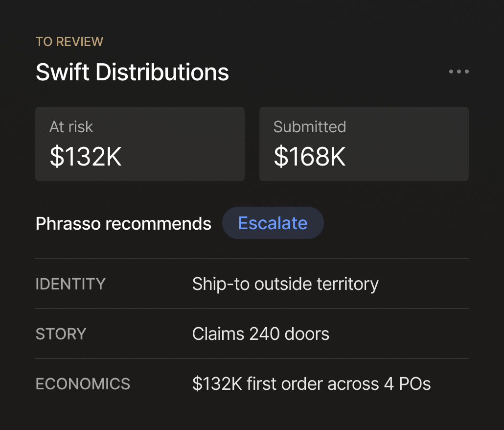
Task: Click the Escalate recommendation pill
Action: click(x=273, y=223)
